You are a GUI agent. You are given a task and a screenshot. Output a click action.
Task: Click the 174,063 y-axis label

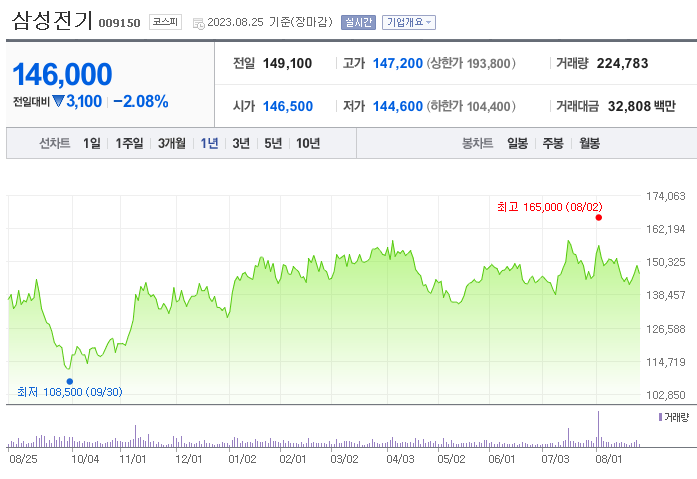(x=665, y=196)
